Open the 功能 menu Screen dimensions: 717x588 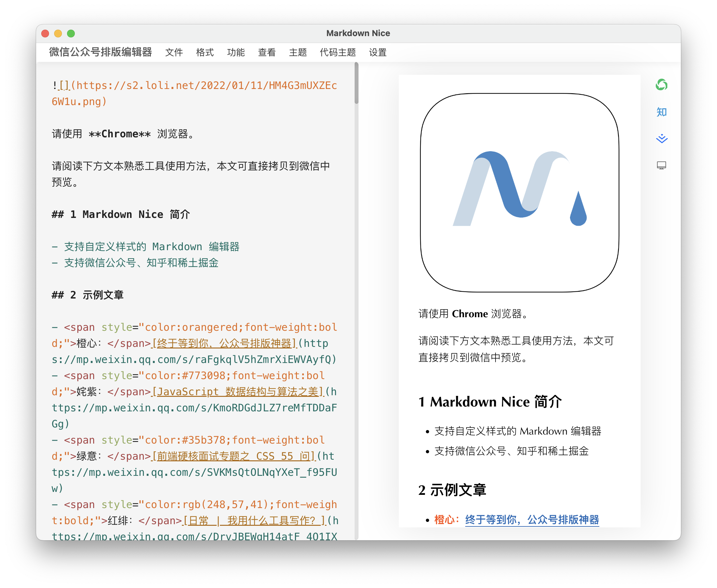click(236, 52)
